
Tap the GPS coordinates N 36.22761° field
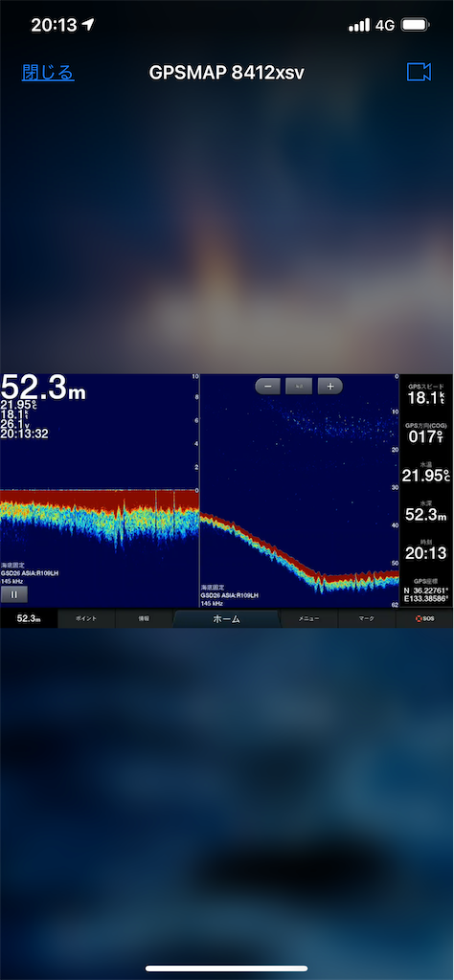pyautogui.click(x=426, y=590)
